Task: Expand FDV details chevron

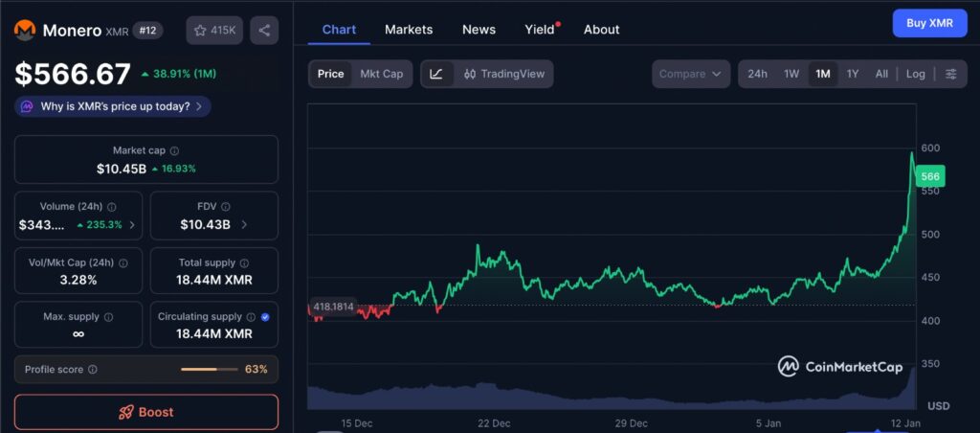Action: point(244,224)
